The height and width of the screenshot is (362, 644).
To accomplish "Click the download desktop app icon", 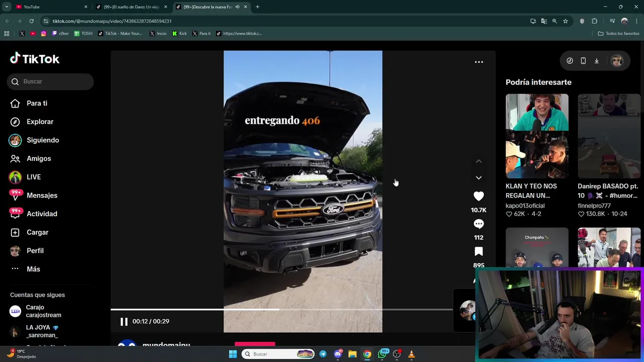I will [x=597, y=61].
